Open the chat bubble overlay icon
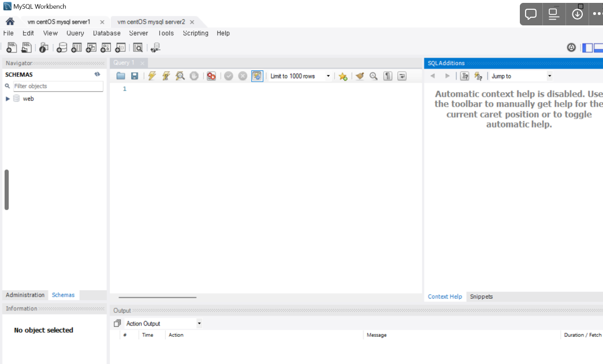 click(x=531, y=14)
